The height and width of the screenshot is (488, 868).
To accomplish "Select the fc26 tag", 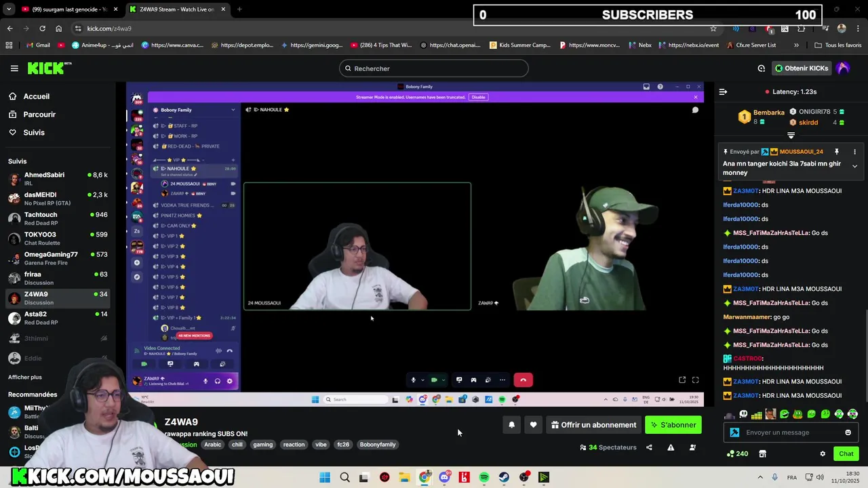I will (x=343, y=445).
